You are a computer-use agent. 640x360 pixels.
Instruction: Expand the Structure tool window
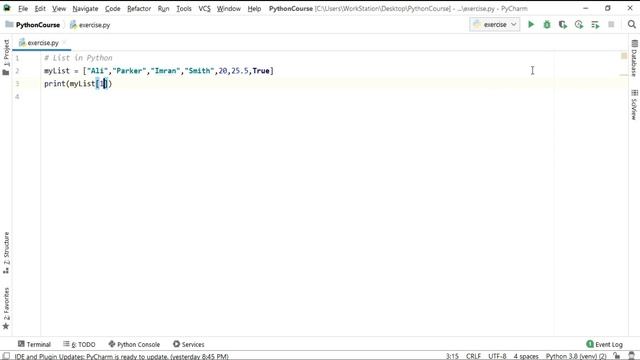pyautogui.click(x=6, y=253)
